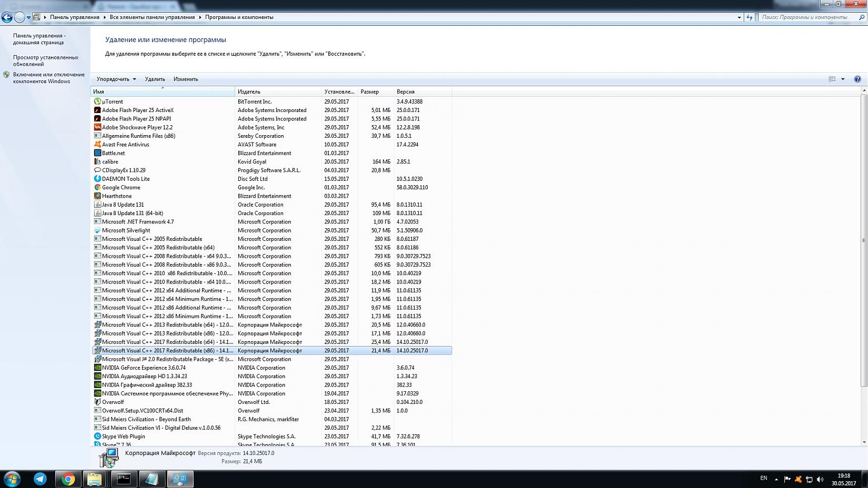Select the DAEMON Tools Lite icon
This screenshot has width=868, height=488.
[x=97, y=179]
